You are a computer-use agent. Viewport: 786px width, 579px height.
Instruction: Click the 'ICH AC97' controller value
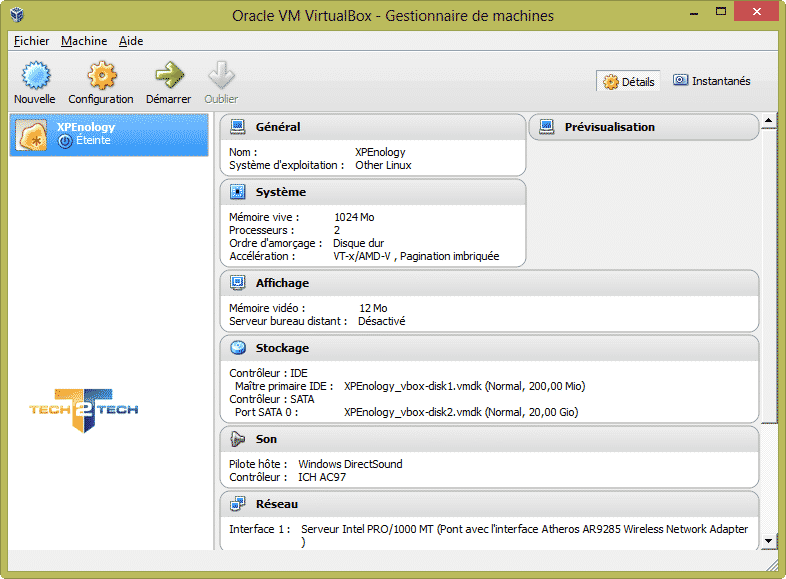point(322,477)
